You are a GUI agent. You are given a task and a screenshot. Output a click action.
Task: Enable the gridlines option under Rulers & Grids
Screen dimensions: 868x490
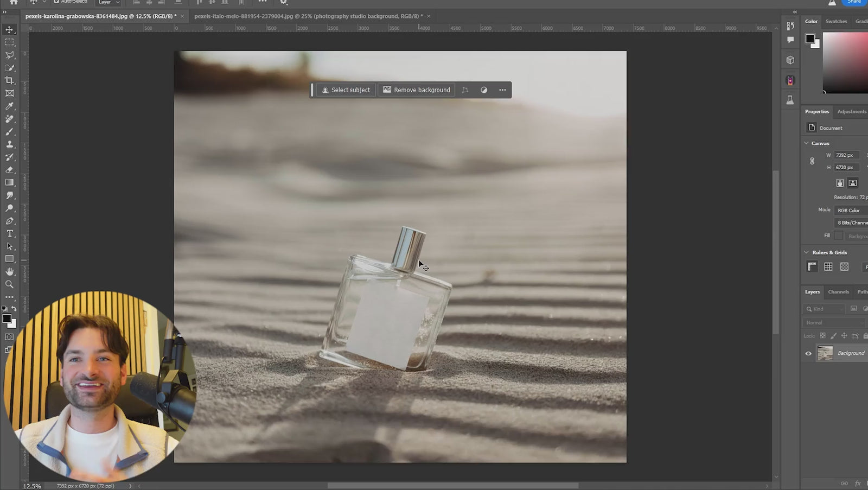[x=828, y=266]
